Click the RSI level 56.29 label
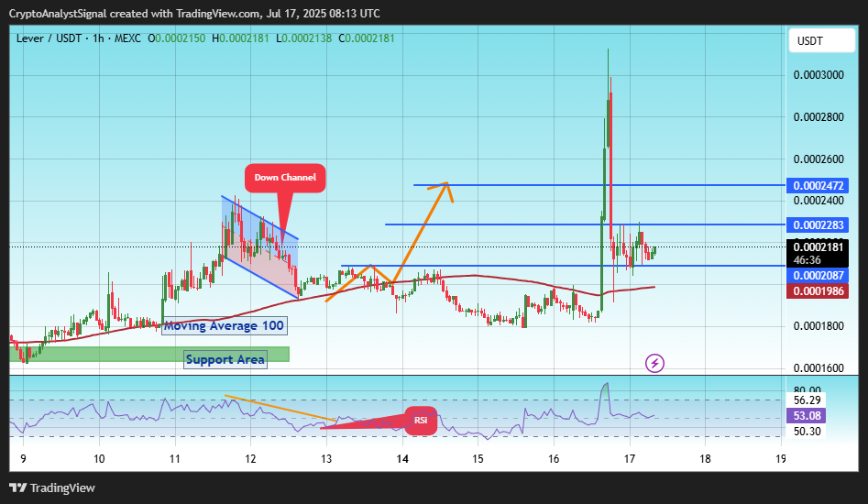This screenshot has width=868, height=504. point(807,400)
